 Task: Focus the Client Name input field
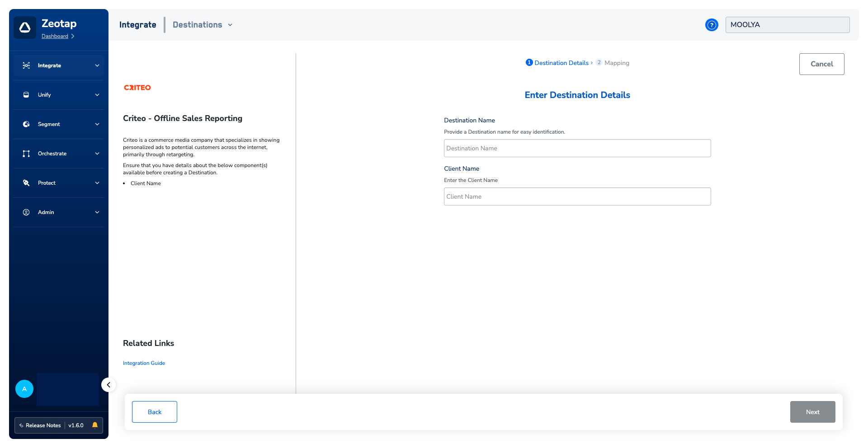577,196
